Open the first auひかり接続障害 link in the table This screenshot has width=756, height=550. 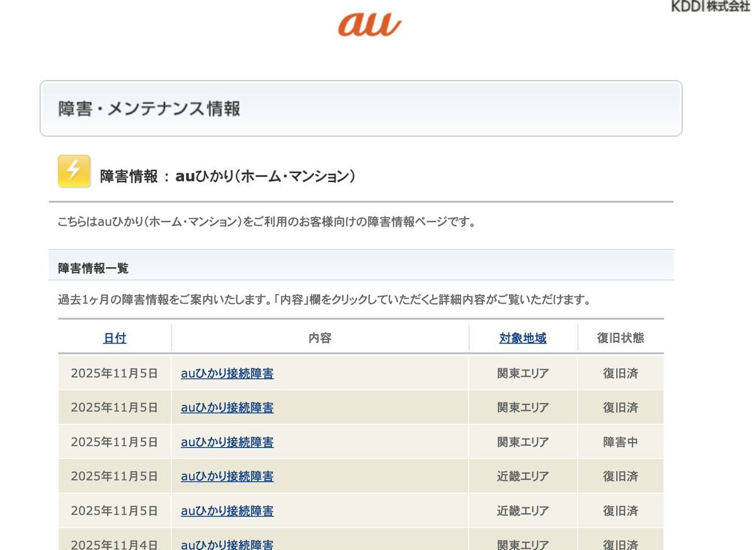pyautogui.click(x=227, y=374)
